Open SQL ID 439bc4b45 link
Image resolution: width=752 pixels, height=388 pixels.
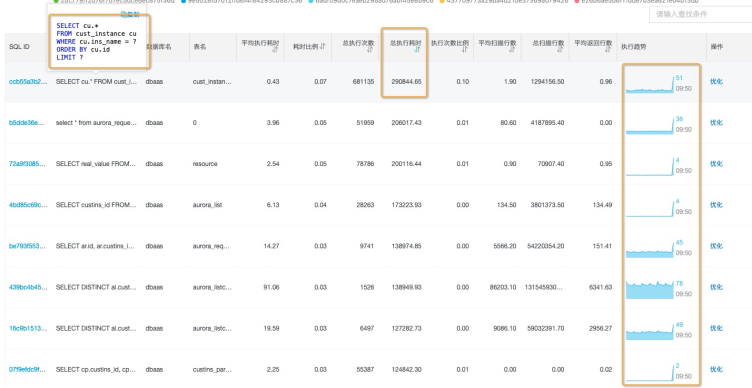pos(28,287)
